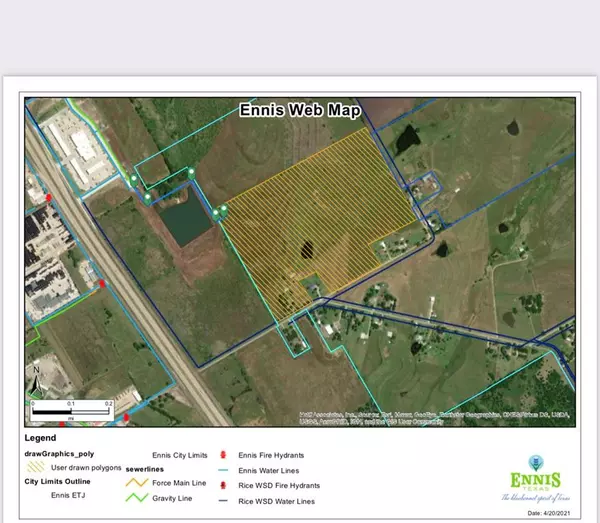Click the User drawn polygons hatch swatch

(x=36, y=467)
